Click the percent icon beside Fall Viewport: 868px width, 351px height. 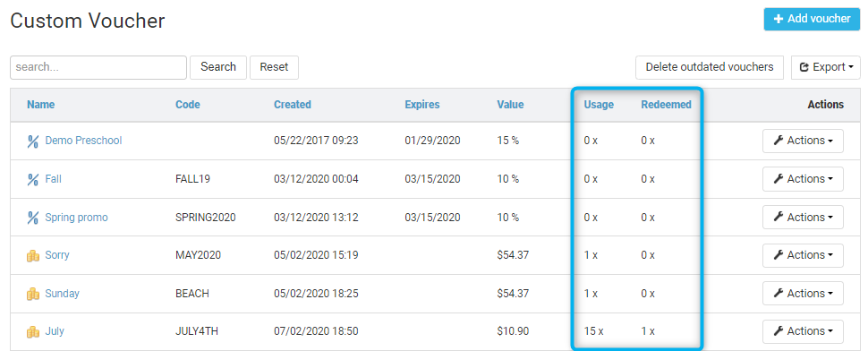pyautogui.click(x=32, y=179)
